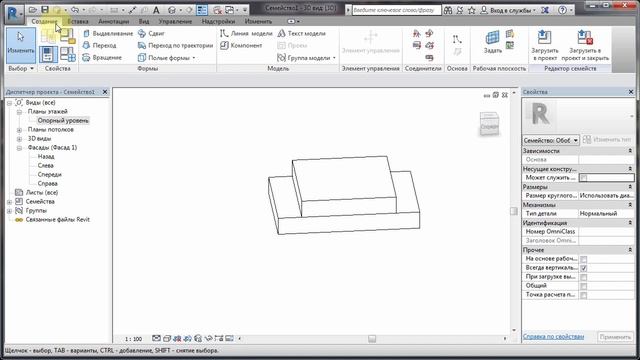
Task: Switch to the Надстройки ribbon tab
Action: pyautogui.click(x=218, y=21)
